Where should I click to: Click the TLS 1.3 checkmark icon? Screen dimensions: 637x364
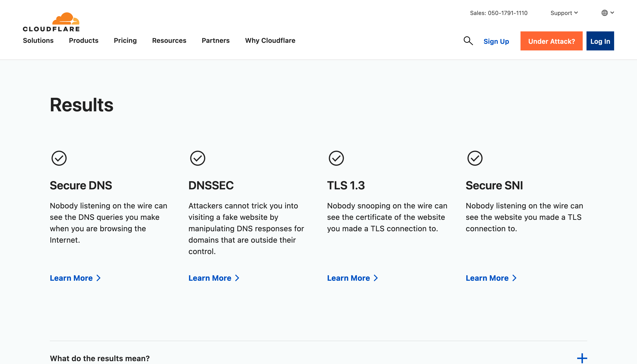click(336, 158)
